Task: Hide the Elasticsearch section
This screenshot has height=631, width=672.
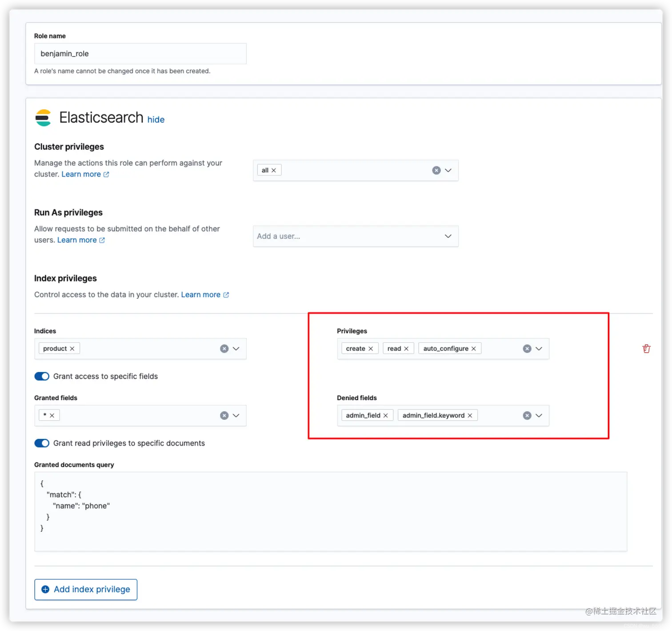Action: point(156,120)
